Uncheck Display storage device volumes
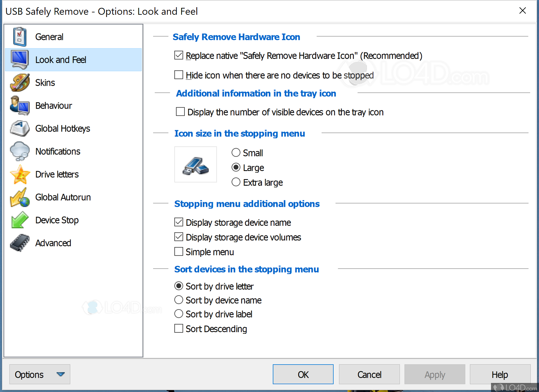 coord(179,237)
